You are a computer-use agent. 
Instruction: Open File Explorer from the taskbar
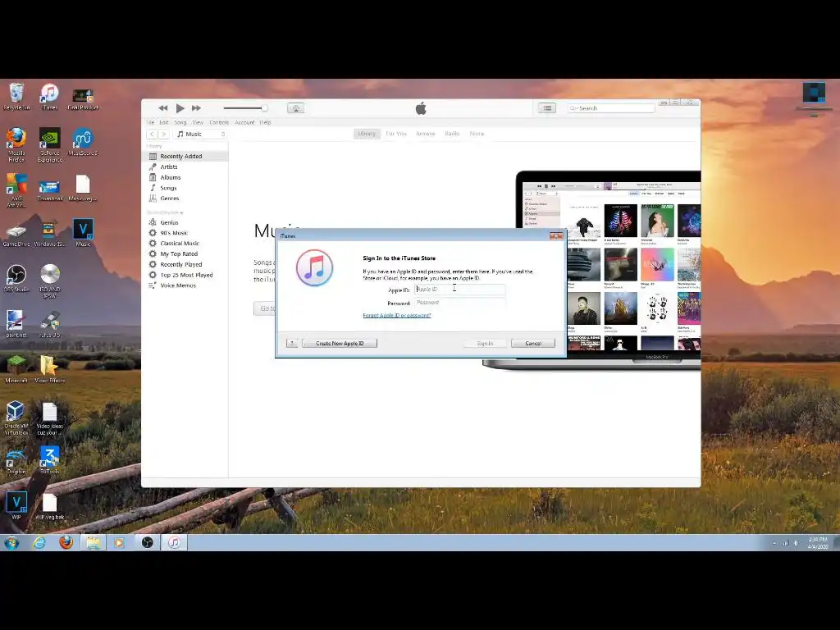pyautogui.click(x=94, y=543)
